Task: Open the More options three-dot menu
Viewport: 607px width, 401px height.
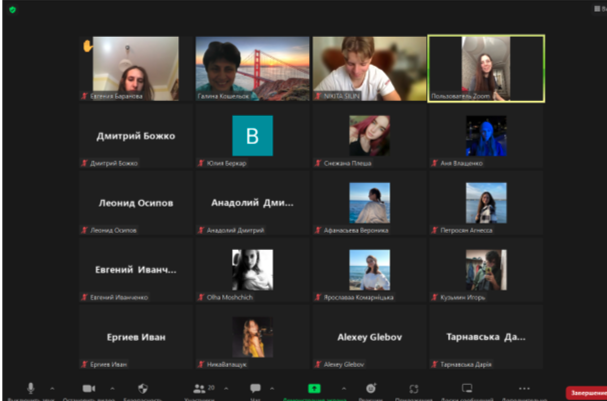Action: click(524, 387)
